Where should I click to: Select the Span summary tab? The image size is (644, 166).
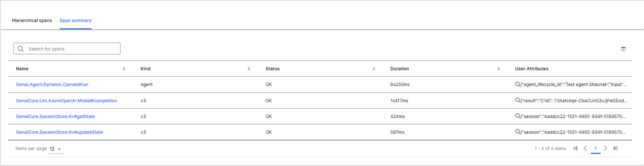tap(76, 20)
